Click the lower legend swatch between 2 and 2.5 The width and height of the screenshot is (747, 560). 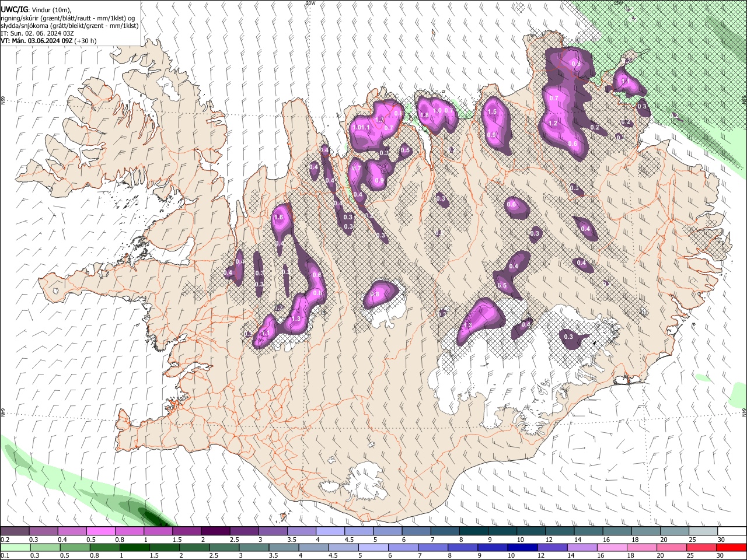pos(194,547)
